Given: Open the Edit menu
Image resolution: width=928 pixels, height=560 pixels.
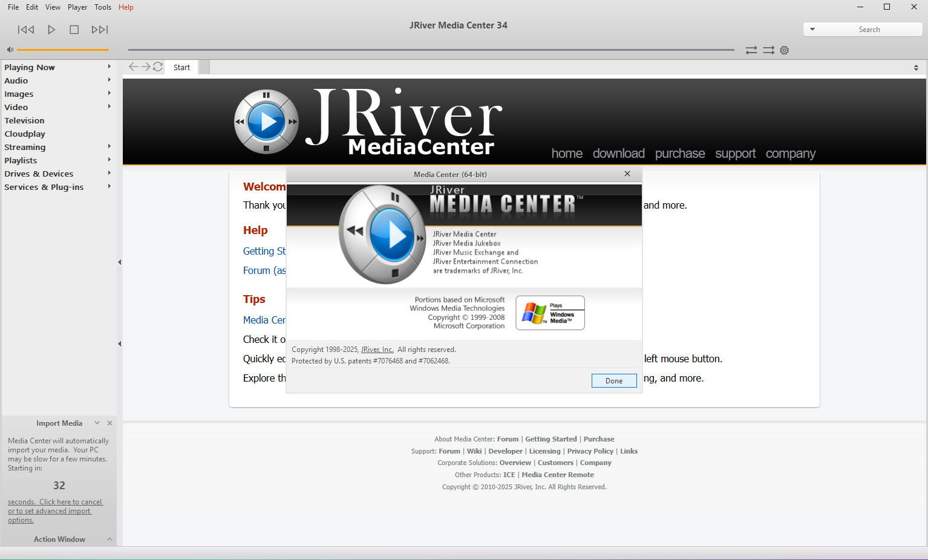Looking at the screenshot, I should [x=32, y=7].
